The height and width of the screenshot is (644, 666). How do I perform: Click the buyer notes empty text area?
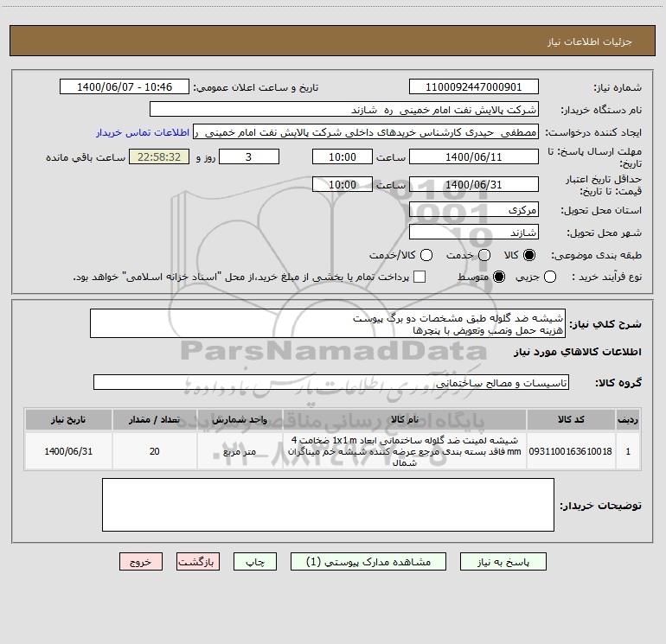point(328,505)
